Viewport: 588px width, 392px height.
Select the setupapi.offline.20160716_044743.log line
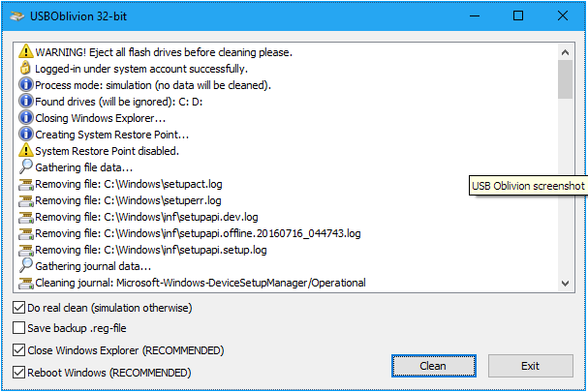click(x=198, y=233)
